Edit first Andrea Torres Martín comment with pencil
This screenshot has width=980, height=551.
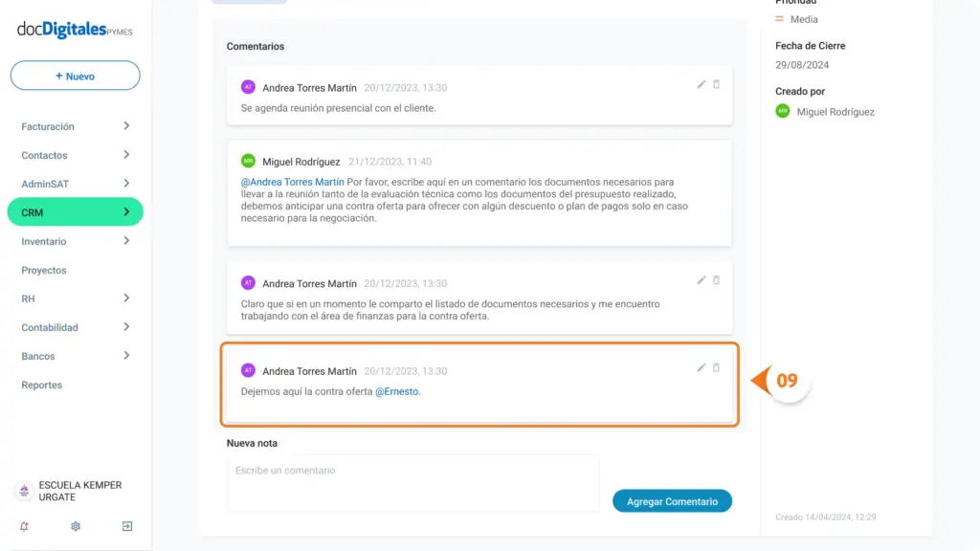click(x=702, y=84)
